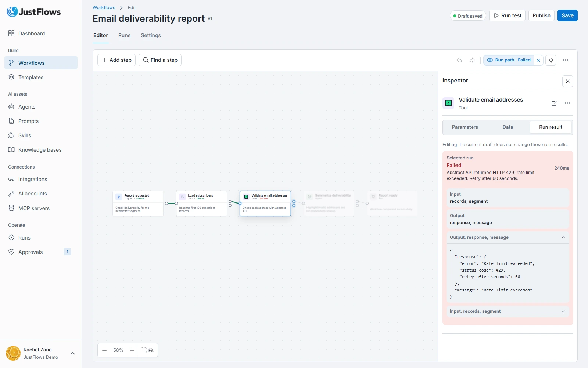Collapse the Output: response, message section

508,237
